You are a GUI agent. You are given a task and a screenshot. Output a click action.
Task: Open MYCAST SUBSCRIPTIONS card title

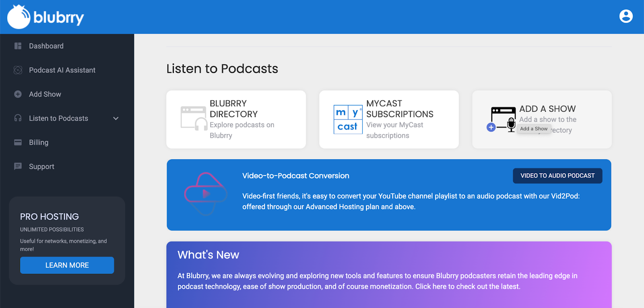tap(400, 109)
